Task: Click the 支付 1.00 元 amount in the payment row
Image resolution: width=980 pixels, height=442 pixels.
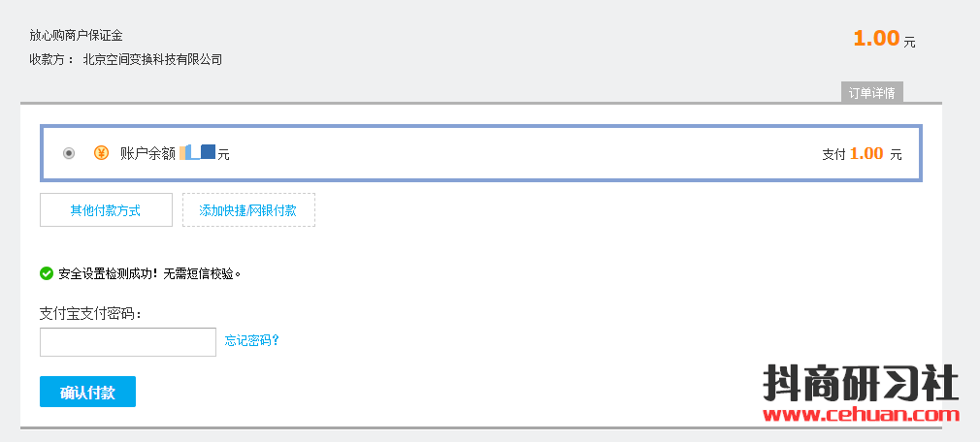Action: tap(862, 153)
